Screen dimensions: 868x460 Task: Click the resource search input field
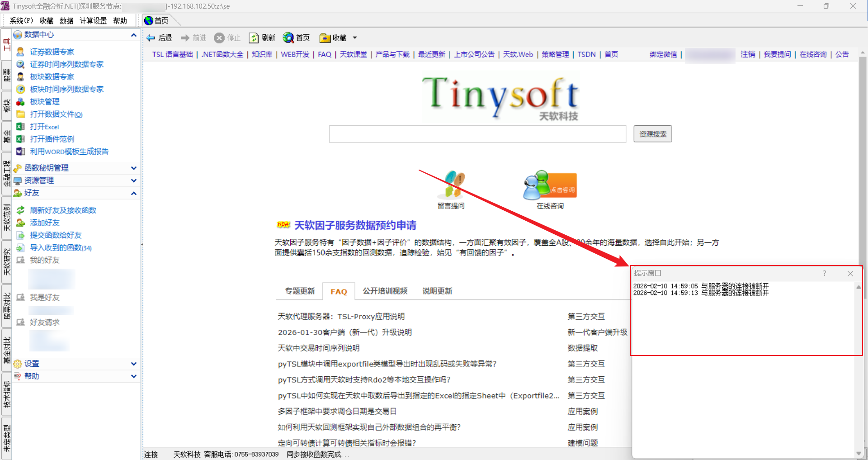tap(477, 134)
